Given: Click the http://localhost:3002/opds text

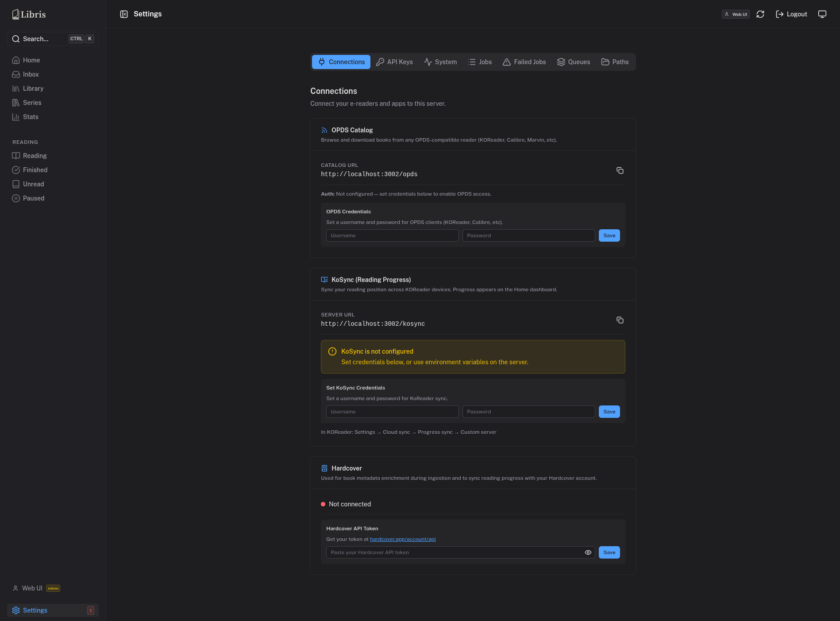Looking at the screenshot, I should tap(369, 174).
